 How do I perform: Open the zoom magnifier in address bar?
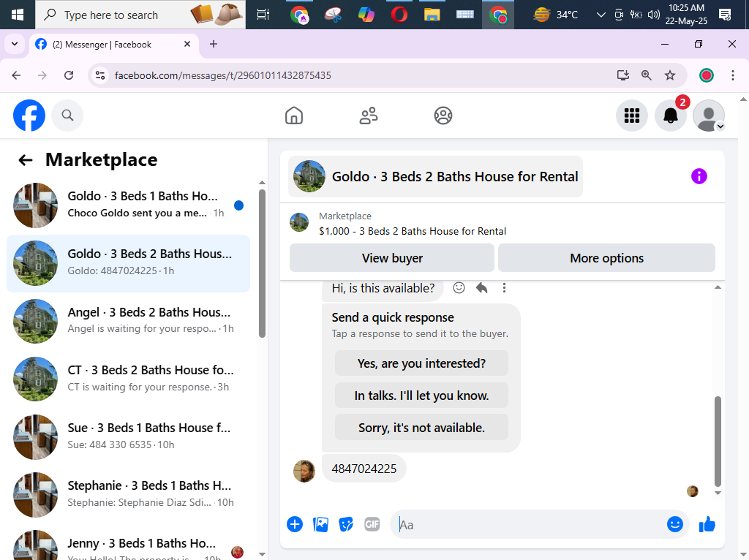pos(647,75)
